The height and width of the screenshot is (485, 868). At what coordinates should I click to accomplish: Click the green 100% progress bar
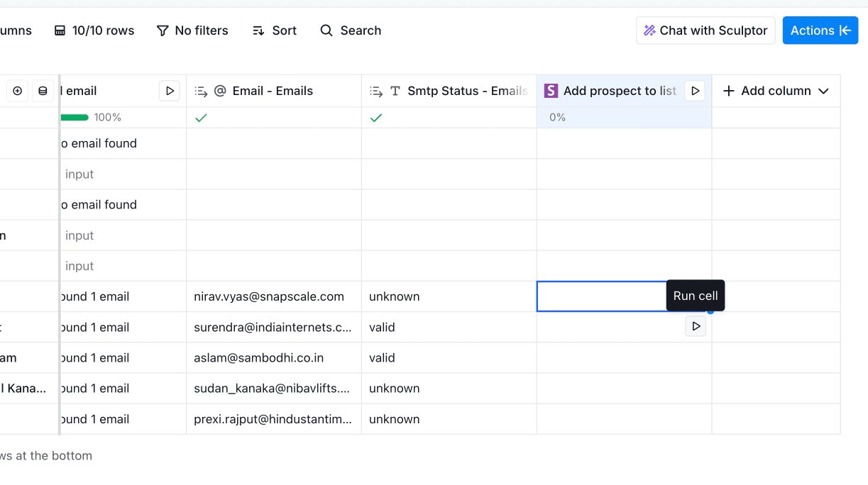tap(75, 118)
